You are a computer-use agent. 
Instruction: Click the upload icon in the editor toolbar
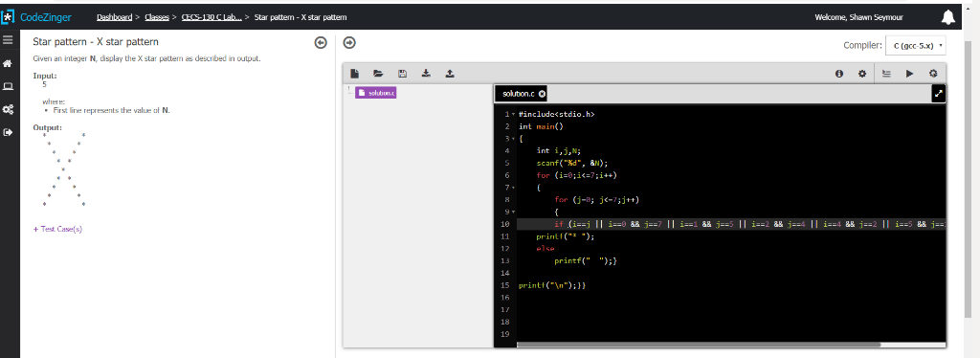pos(450,73)
